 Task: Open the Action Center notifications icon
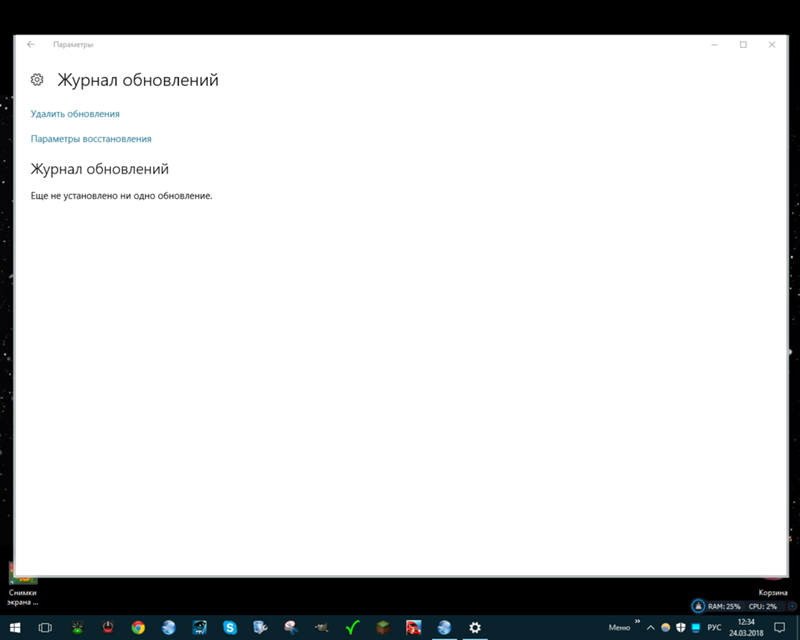click(780, 628)
